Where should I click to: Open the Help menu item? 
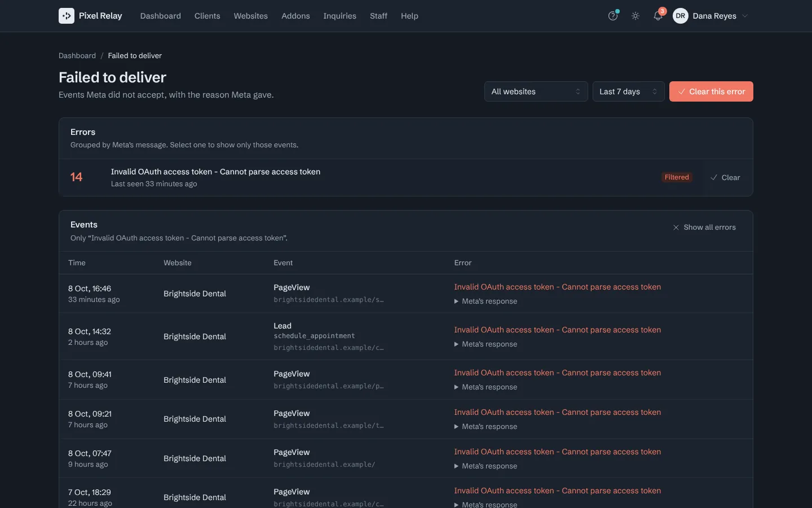click(409, 16)
